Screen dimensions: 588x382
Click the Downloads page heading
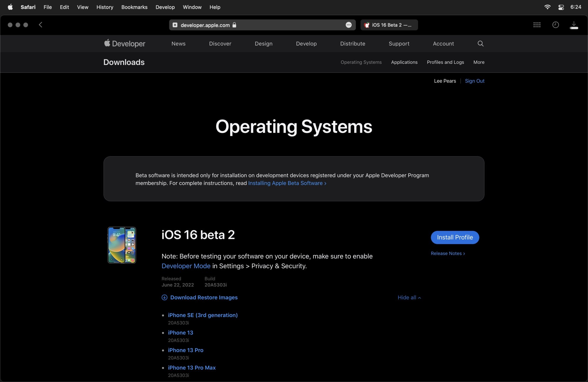pos(124,62)
